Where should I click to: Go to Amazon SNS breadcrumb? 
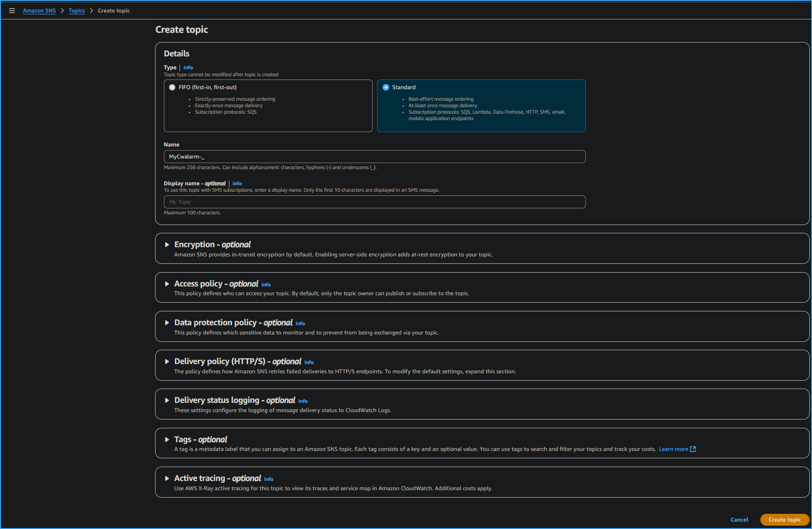click(x=39, y=11)
